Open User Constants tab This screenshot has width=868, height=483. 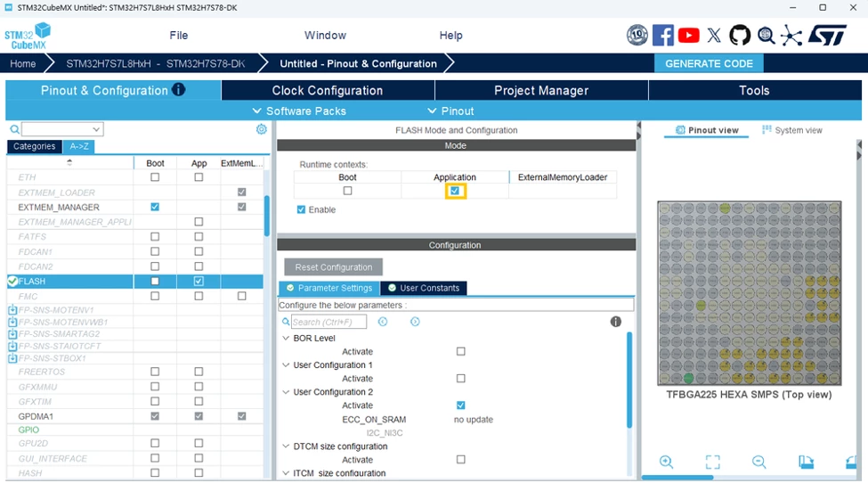(x=424, y=288)
